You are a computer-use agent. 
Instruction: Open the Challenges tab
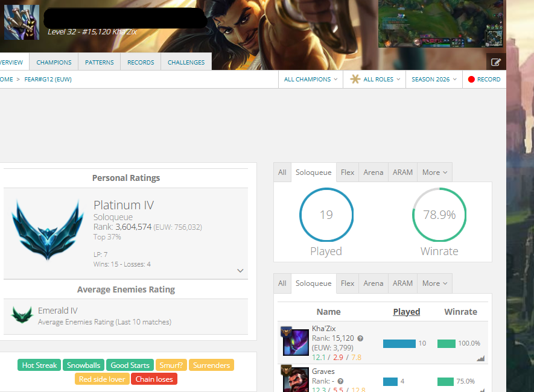[x=186, y=62]
